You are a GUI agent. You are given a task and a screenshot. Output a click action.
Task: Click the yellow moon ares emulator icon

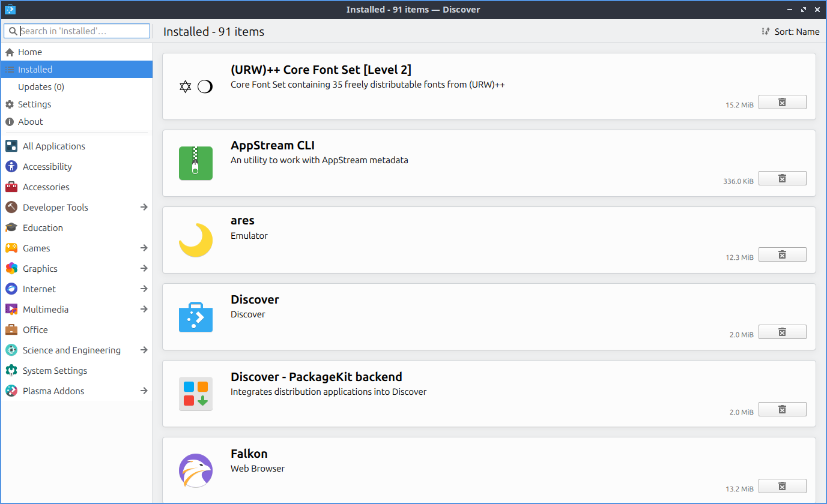[x=196, y=240]
